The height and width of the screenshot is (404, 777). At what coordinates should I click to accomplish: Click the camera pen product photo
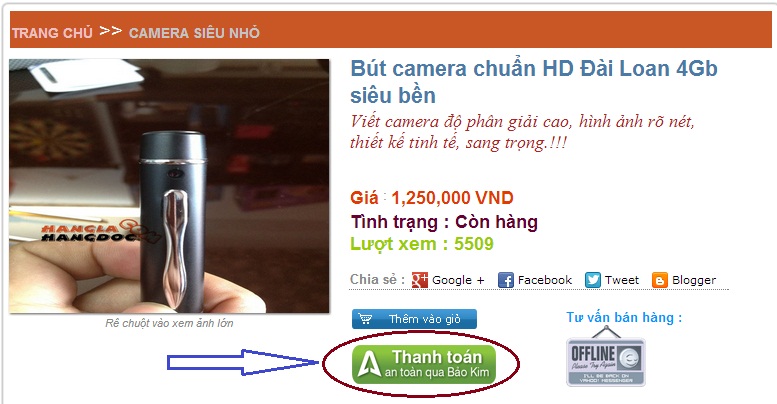[169, 186]
